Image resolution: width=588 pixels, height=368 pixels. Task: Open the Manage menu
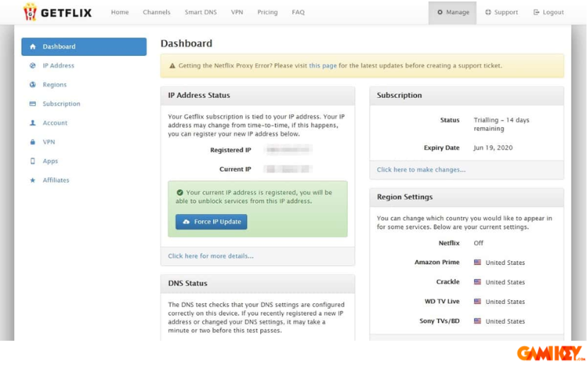[x=453, y=13]
